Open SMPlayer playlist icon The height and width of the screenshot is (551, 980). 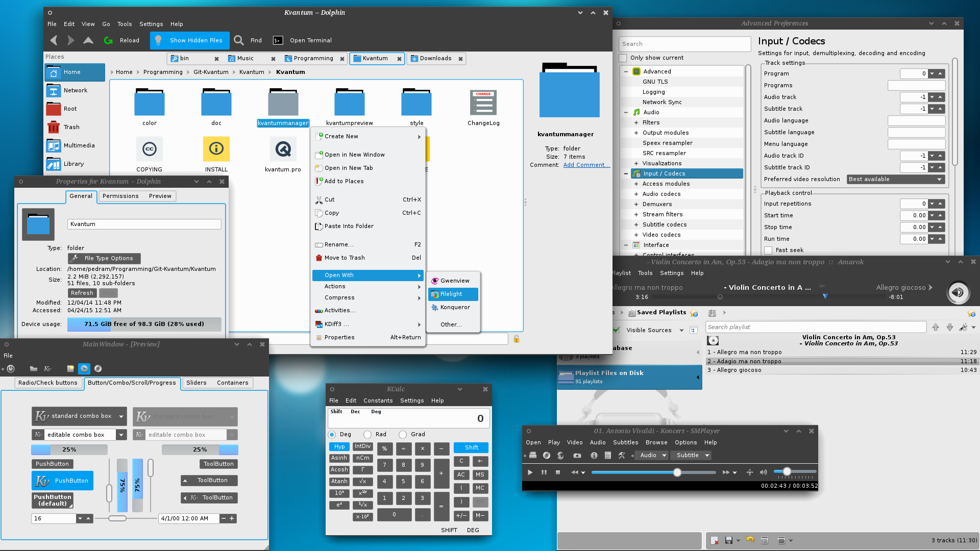point(608,455)
